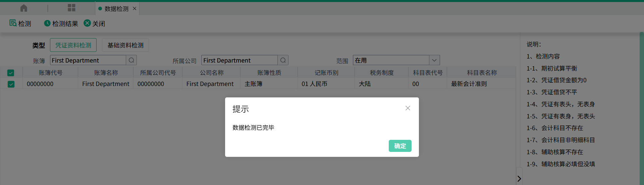Switch to 基础资料检测 type
The image size is (644, 185).
point(125,45)
